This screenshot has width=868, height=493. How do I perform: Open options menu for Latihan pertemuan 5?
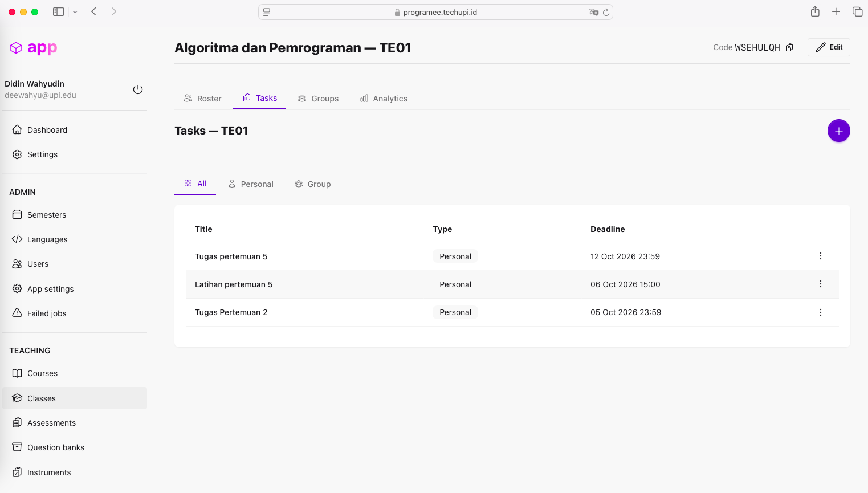tap(821, 284)
